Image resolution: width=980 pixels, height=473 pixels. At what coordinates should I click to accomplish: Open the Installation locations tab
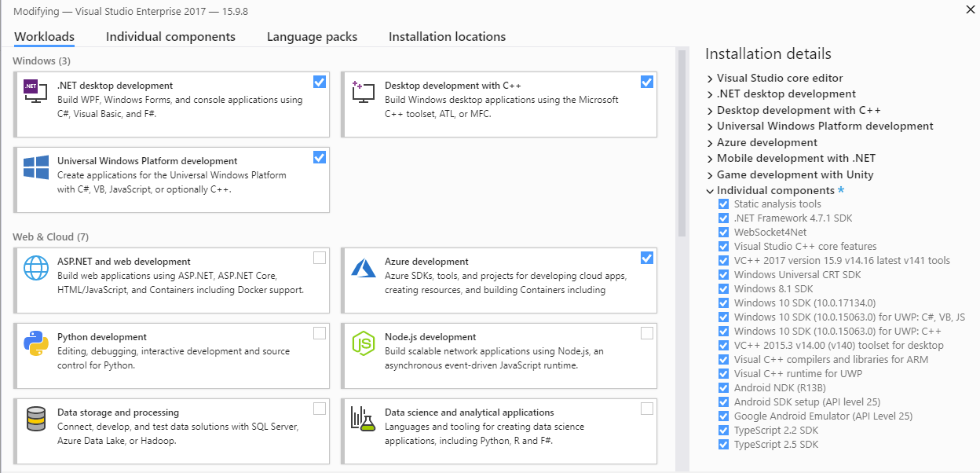[x=447, y=37]
